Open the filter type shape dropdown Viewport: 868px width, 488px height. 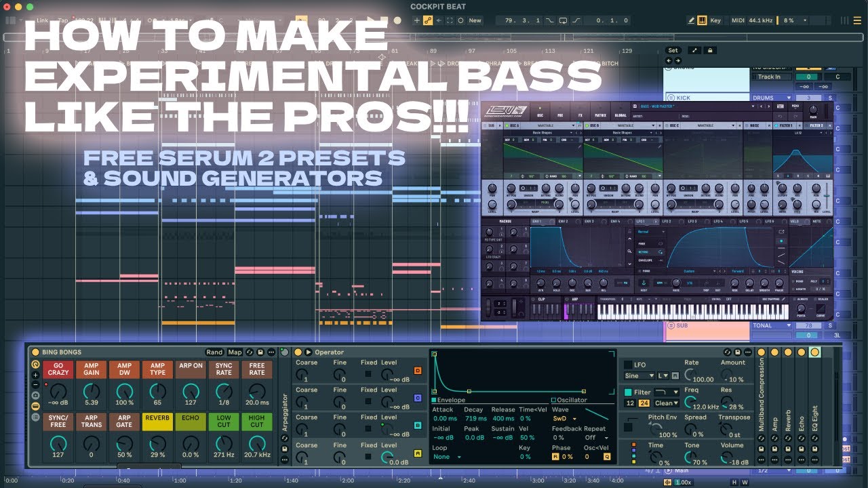[x=667, y=392]
